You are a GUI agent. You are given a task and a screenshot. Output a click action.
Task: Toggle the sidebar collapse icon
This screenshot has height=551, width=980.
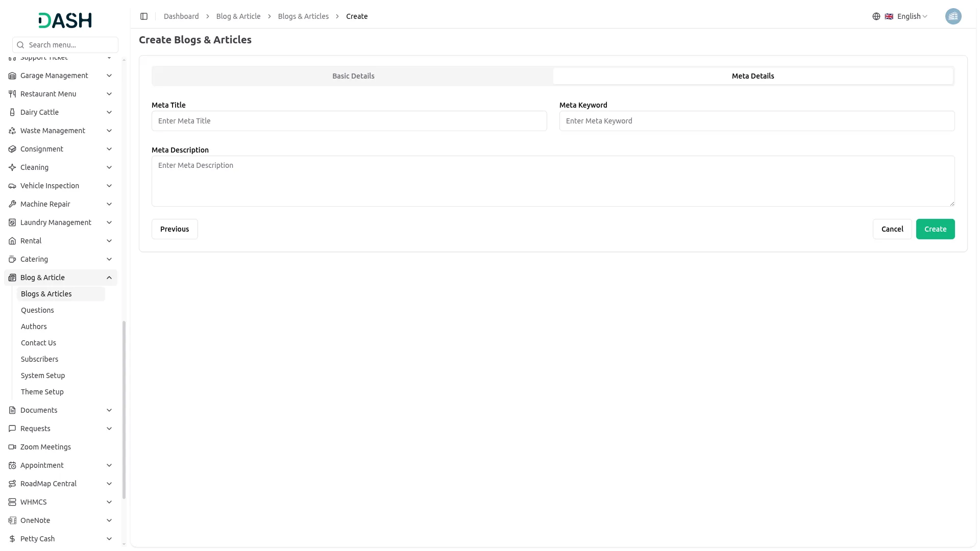point(144,16)
